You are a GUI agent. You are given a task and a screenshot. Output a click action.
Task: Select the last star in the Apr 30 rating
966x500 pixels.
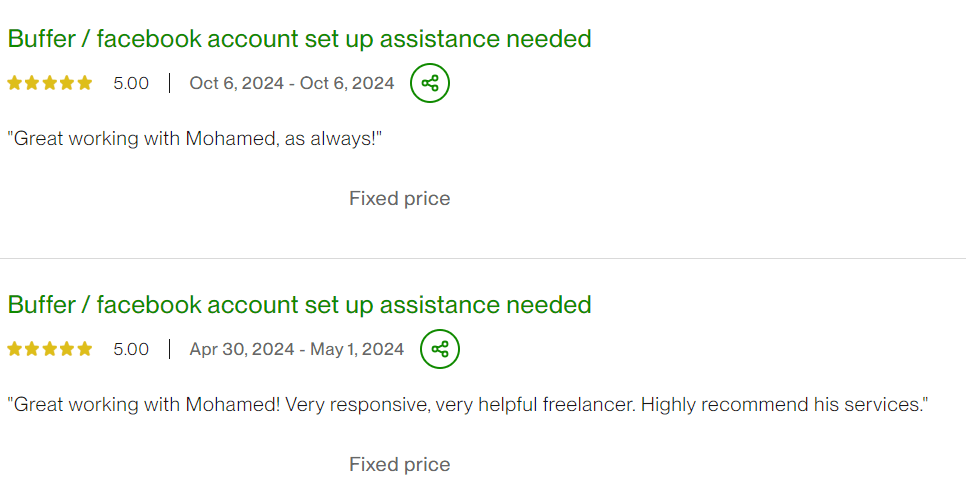[85, 349]
